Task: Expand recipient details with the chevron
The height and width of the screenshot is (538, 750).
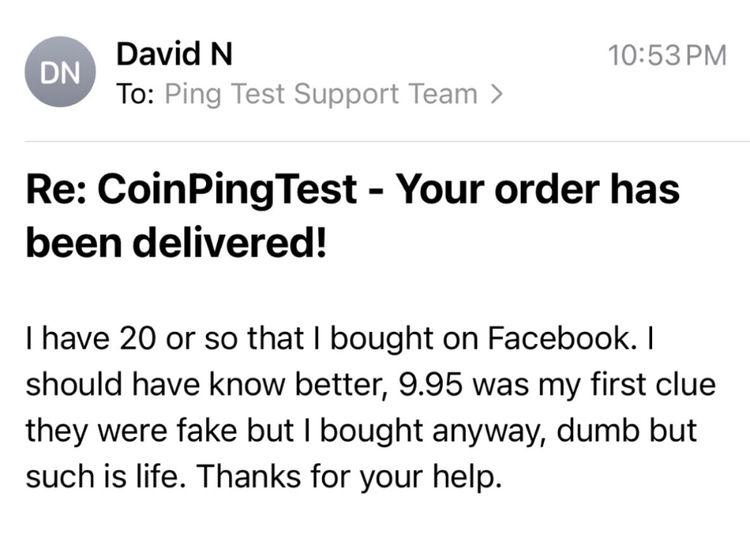Action: [x=495, y=95]
